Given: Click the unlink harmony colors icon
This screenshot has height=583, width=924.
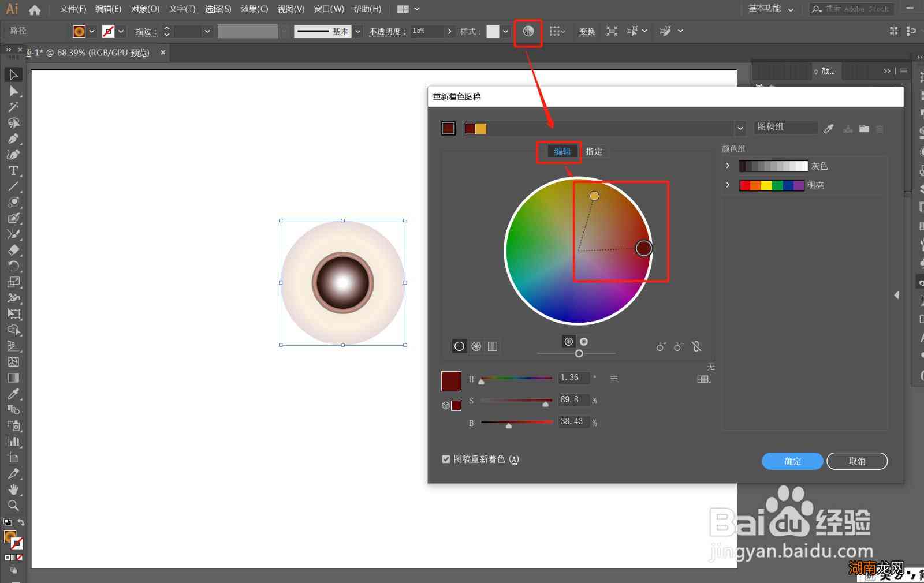Looking at the screenshot, I should click(696, 346).
